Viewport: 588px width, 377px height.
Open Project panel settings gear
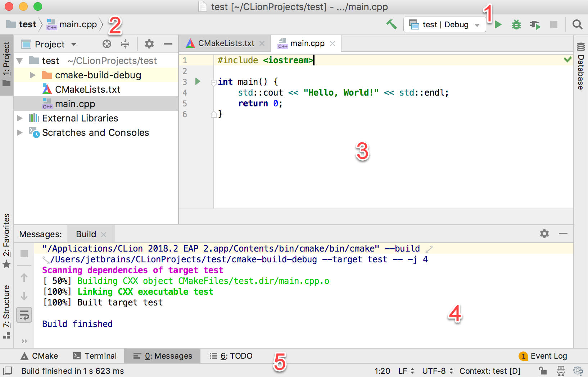[x=149, y=44]
